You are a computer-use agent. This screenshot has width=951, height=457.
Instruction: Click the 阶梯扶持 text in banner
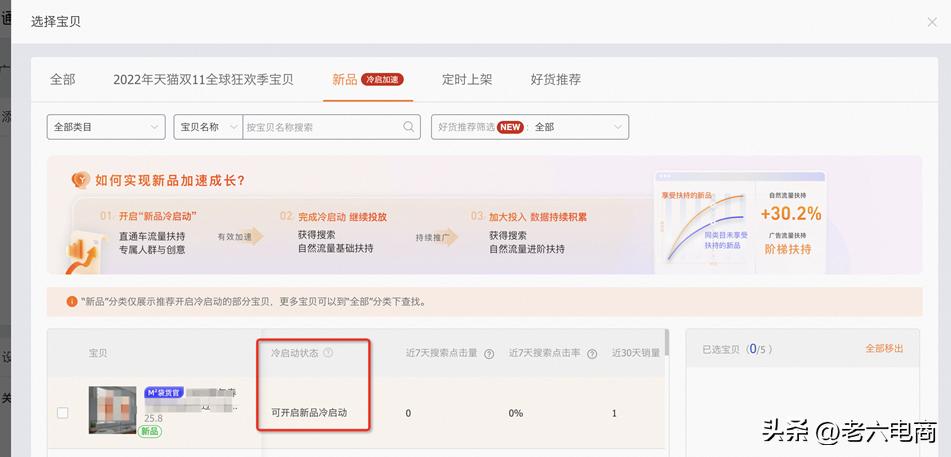(x=788, y=249)
